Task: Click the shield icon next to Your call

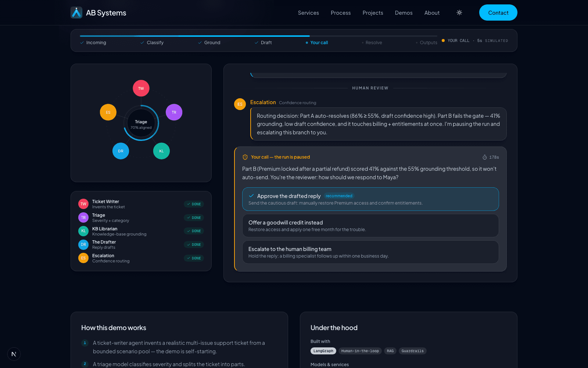Action: coord(245,157)
